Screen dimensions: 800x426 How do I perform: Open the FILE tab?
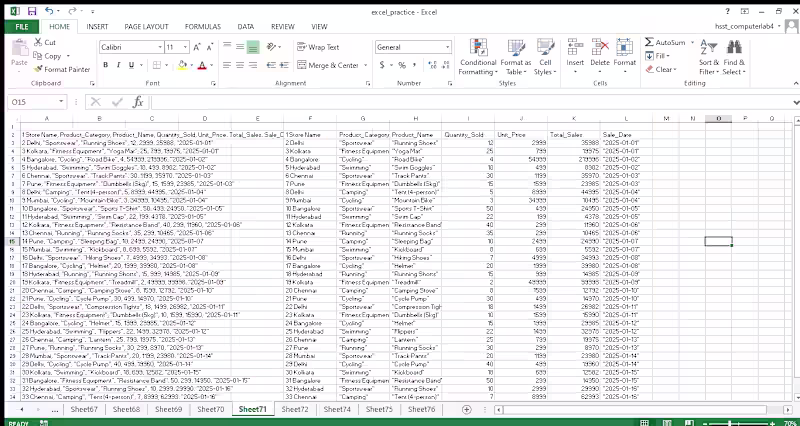[22, 27]
